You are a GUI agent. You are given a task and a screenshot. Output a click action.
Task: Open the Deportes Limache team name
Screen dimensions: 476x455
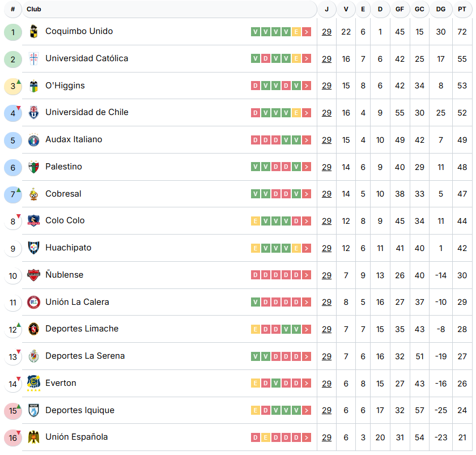click(82, 329)
